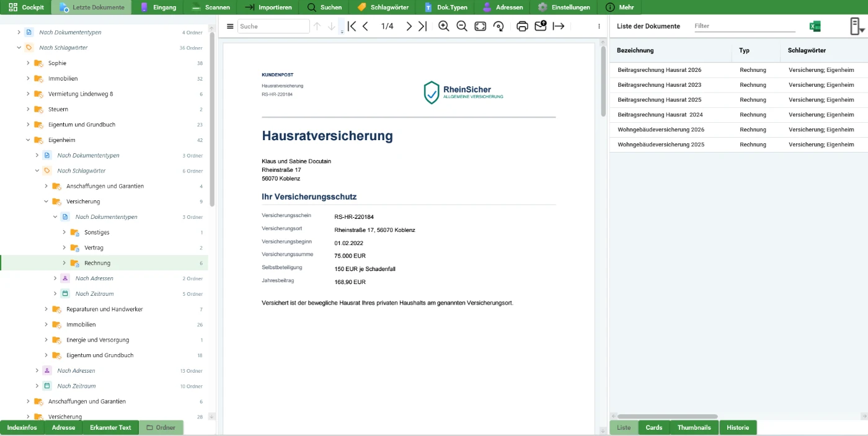Open the Indexinfos tab

[x=22, y=427]
